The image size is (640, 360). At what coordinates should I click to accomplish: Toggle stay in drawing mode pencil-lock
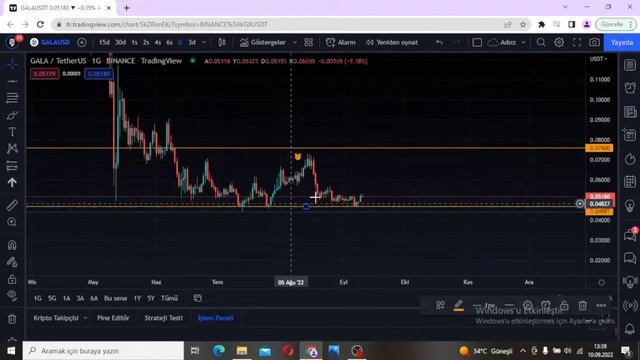pyautogui.click(x=12, y=262)
